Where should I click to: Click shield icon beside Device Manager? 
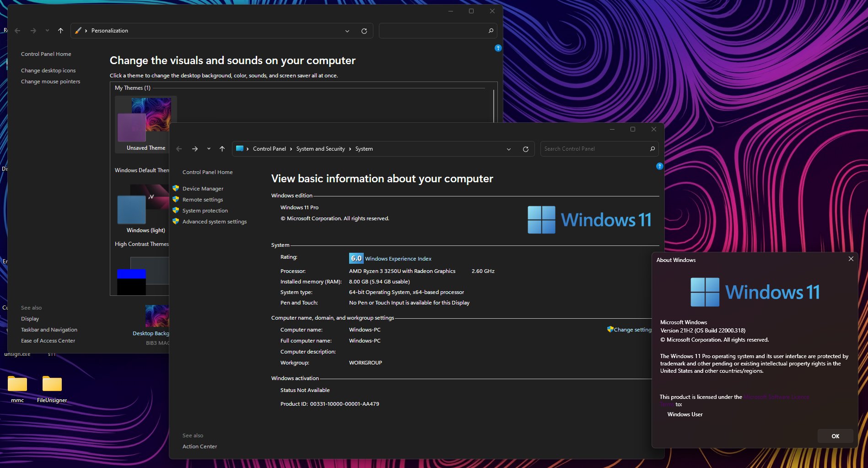coord(176,188)
